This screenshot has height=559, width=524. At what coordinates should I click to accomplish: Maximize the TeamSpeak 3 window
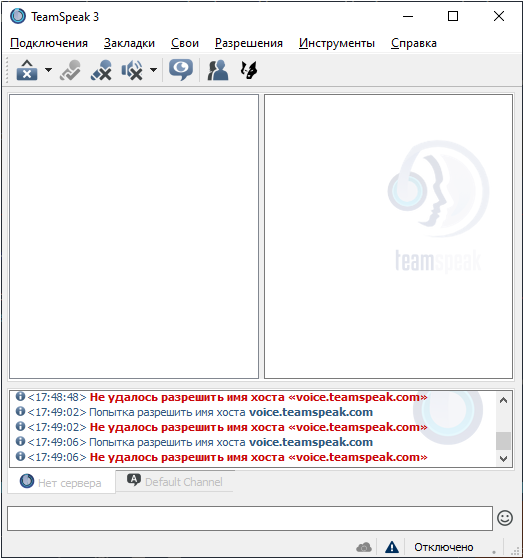pyautogui.click(x=453, y=16)
